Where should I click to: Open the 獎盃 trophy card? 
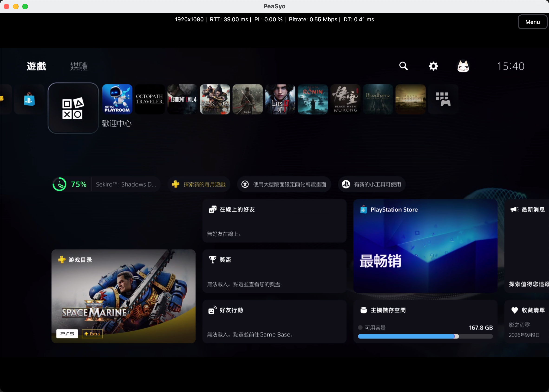click(x=274, y=271)
